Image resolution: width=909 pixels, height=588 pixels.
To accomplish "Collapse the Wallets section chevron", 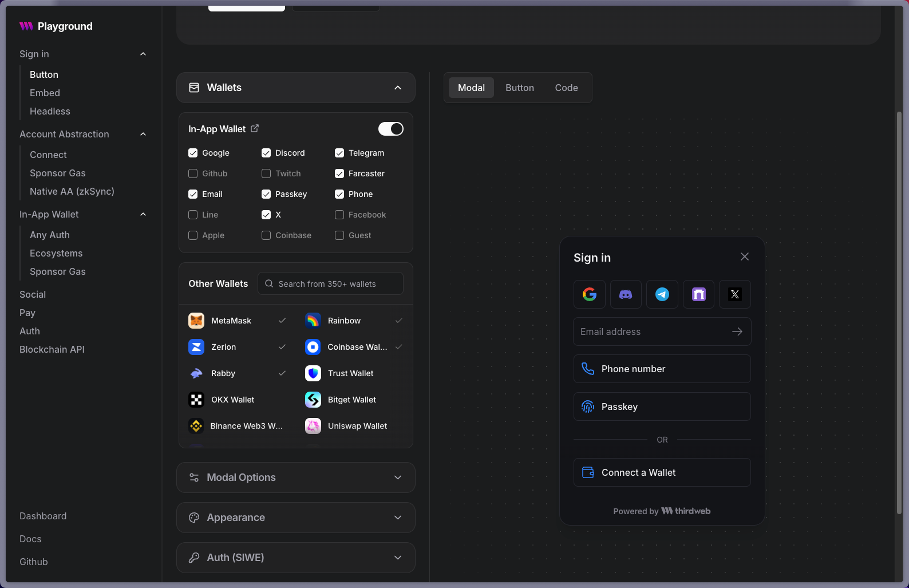I will (x=398, y=88).
